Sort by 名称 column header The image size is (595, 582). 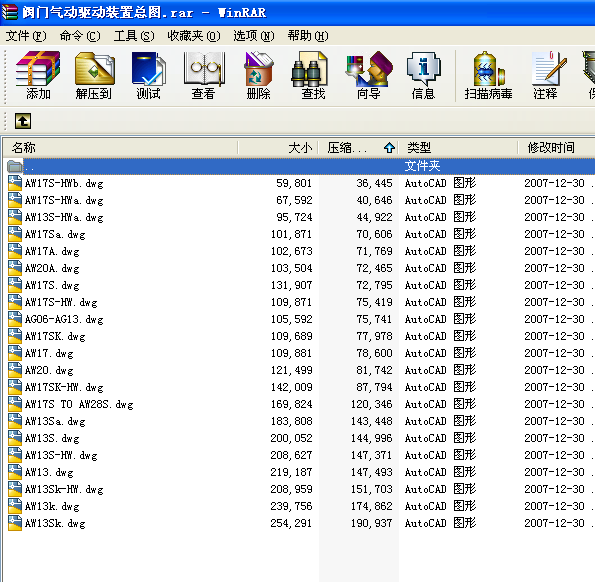coord(121,148)
